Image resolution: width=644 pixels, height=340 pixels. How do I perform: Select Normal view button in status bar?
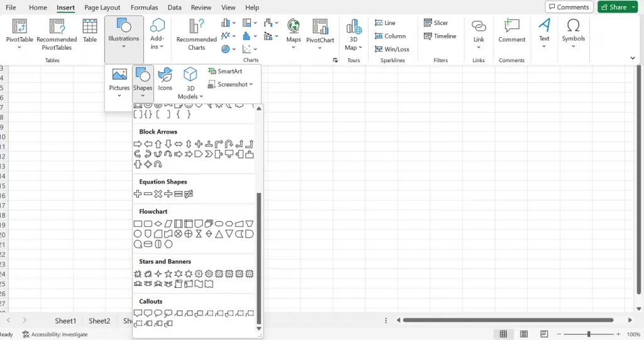pos(503,334)
